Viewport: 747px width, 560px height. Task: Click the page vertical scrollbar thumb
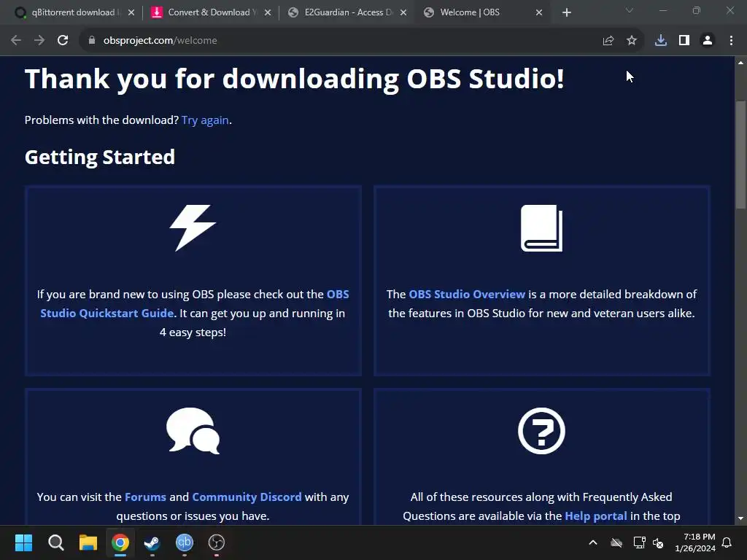[740, 155]
